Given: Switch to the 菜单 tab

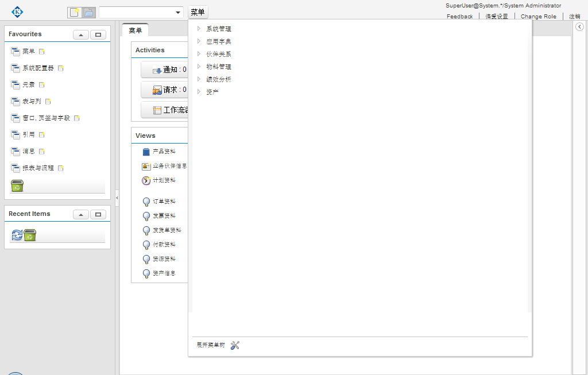Looking at the screenshot, I should pos(136,30).
